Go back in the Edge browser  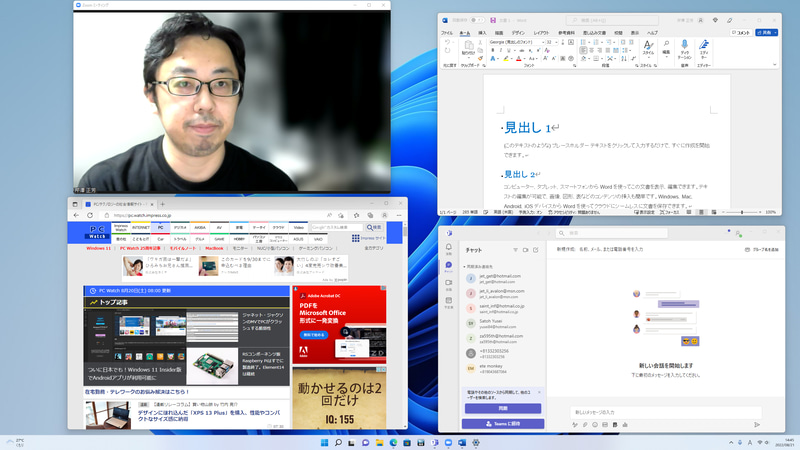click(76, 215)
